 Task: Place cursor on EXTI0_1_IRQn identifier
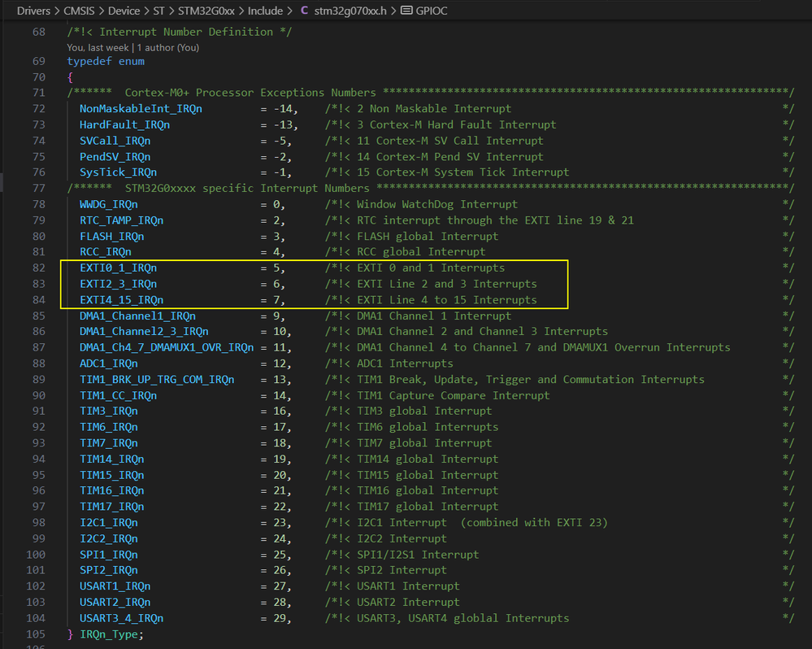coord(118,268)
